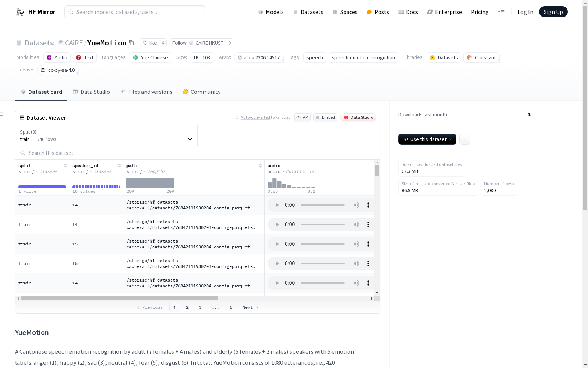Toggle the left sidebar outline icon
This screenshot has height=368, width=588.
pos(1,114)
